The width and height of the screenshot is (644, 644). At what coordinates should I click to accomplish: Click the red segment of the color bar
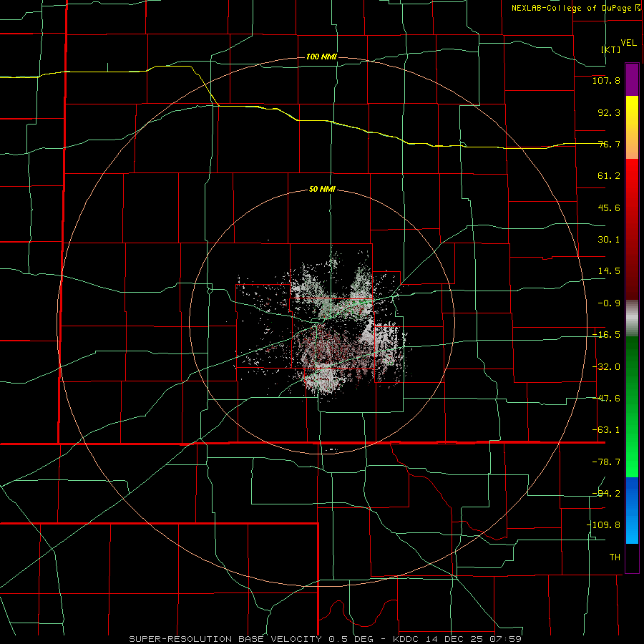point(632,229)
